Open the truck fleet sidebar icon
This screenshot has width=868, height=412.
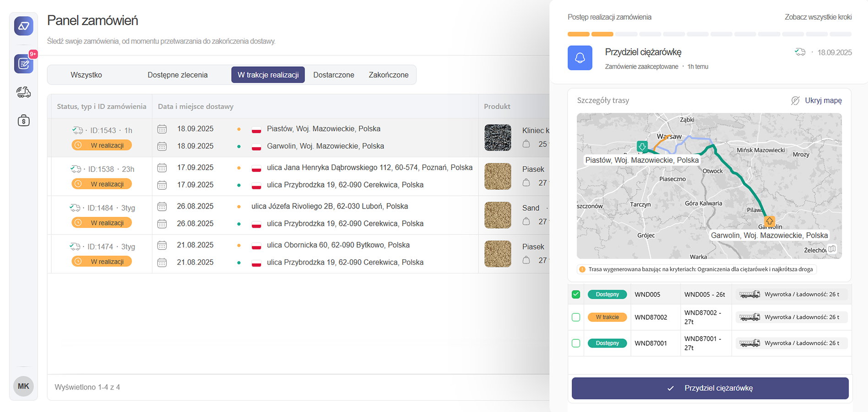(x=23, y=92)
